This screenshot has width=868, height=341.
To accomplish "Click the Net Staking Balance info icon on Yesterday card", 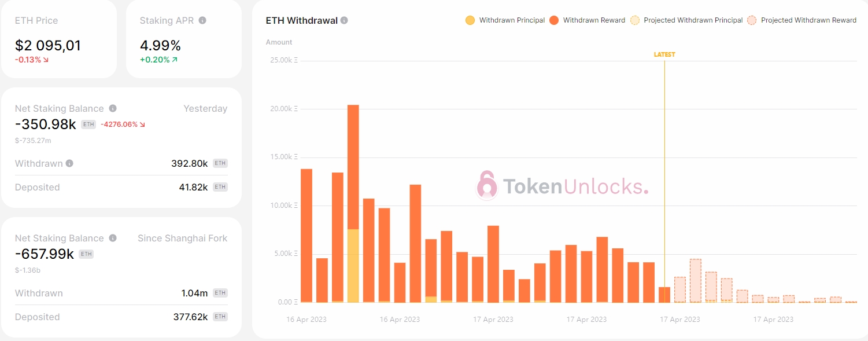I will point(112,108).
